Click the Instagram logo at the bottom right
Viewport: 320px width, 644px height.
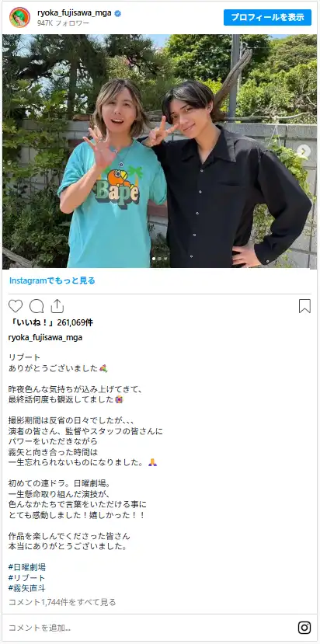(x=304, y=628)
